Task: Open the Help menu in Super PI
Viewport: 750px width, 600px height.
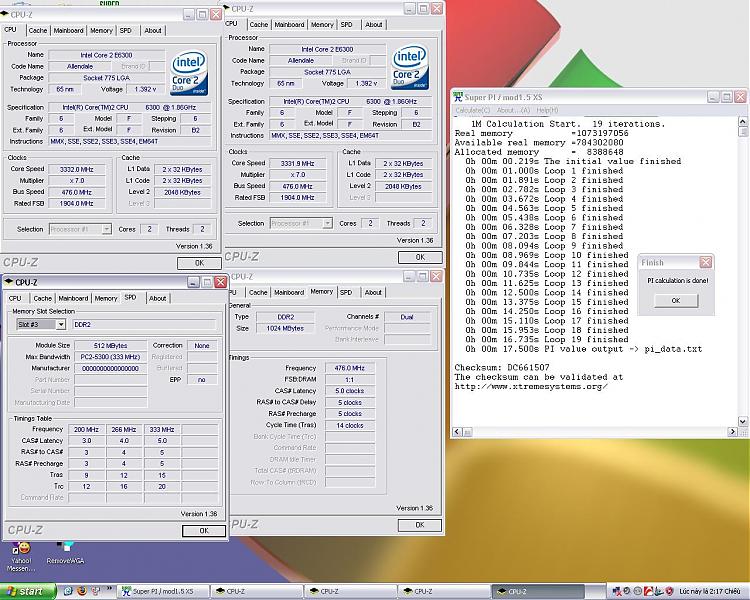Action: pos(547,110)
